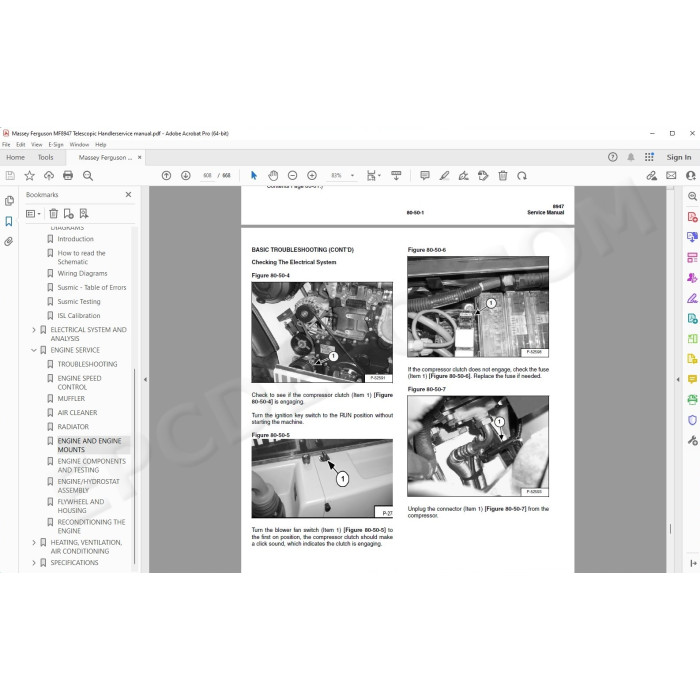The image size is (700, 700).
Task: Expand HEATING, VENTILATION, AIR CONDITIONING bookmark
Action: point(33,542)
